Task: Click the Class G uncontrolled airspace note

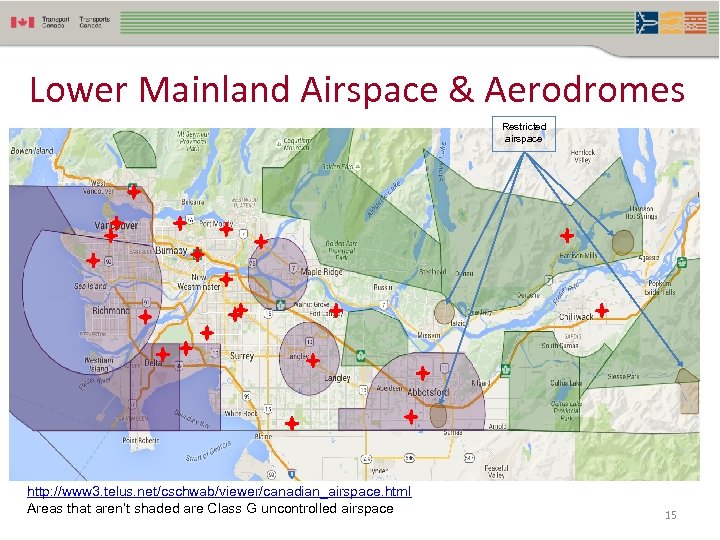Action: tap(210, 508)
